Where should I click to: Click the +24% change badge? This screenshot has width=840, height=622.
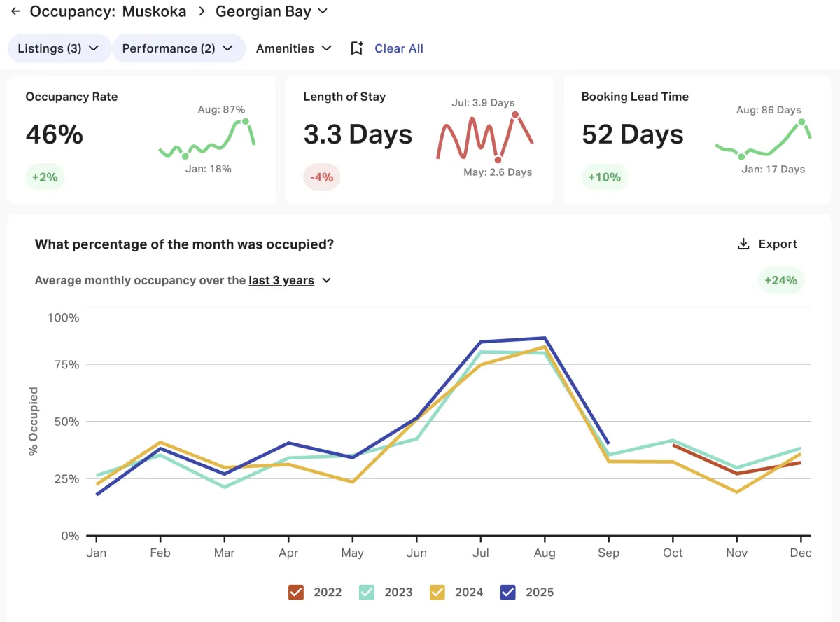point(780,280)
